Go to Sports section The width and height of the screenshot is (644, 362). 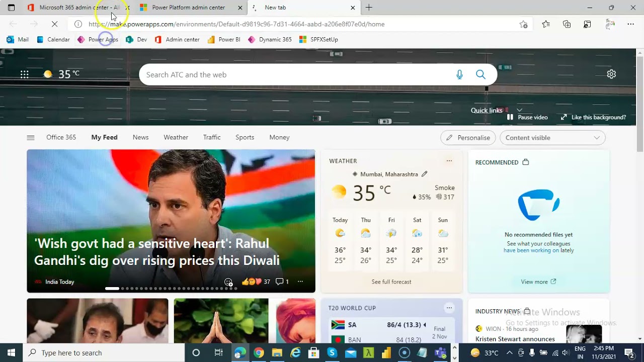tap(245, 137)
